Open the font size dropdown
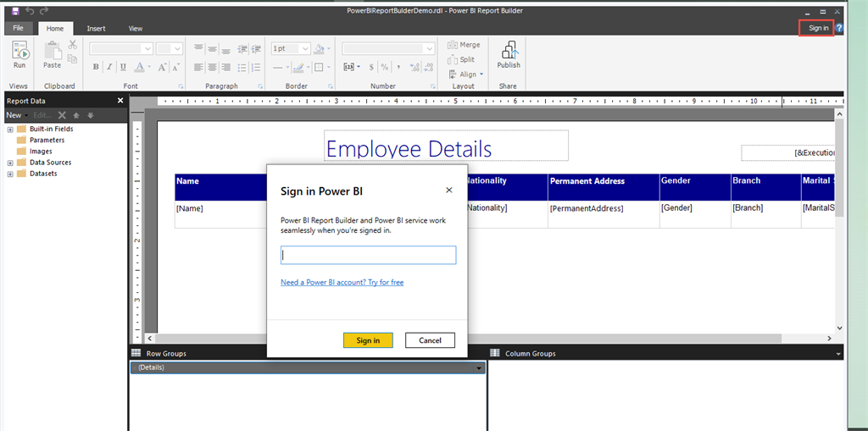The image size is (868, 431). [177, 48]
